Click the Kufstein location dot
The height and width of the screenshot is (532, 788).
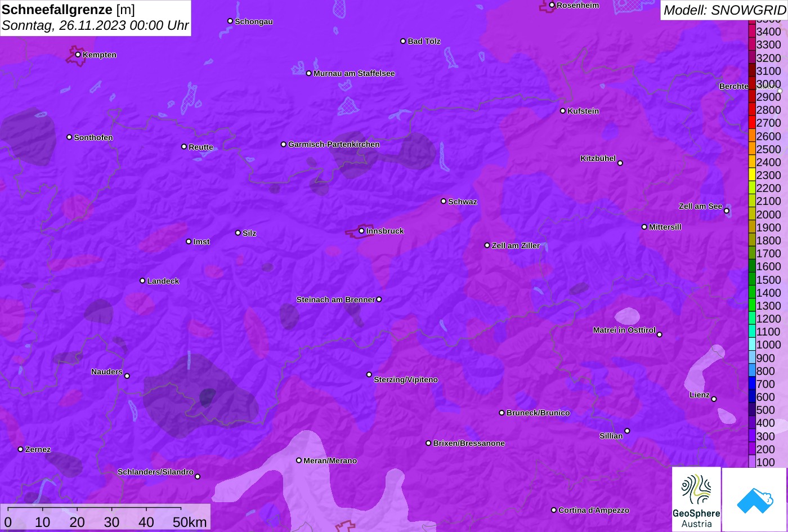click(562, 111)
